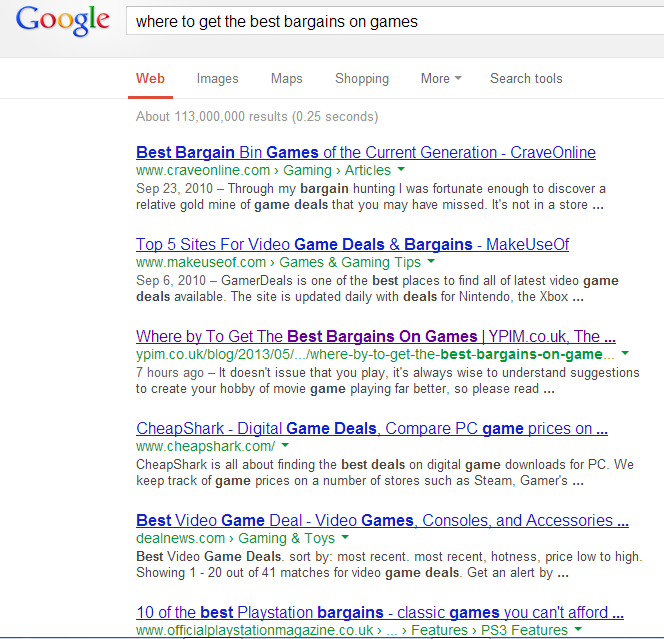Click 'Showing 1 - 20 out of 41 matches' text

(x=234, y=573)
